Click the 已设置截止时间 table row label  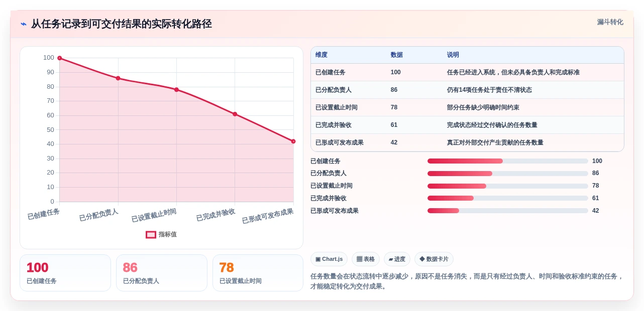337,107
